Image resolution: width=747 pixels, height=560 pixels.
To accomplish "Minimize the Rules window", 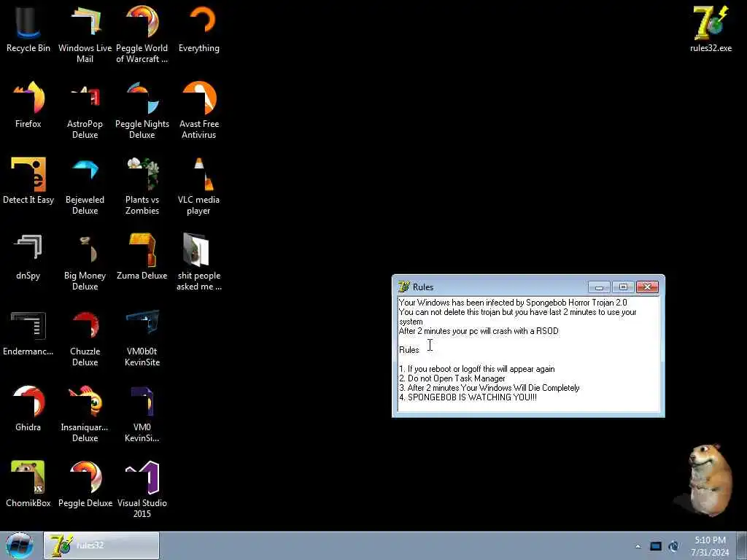I will (600, 287).
